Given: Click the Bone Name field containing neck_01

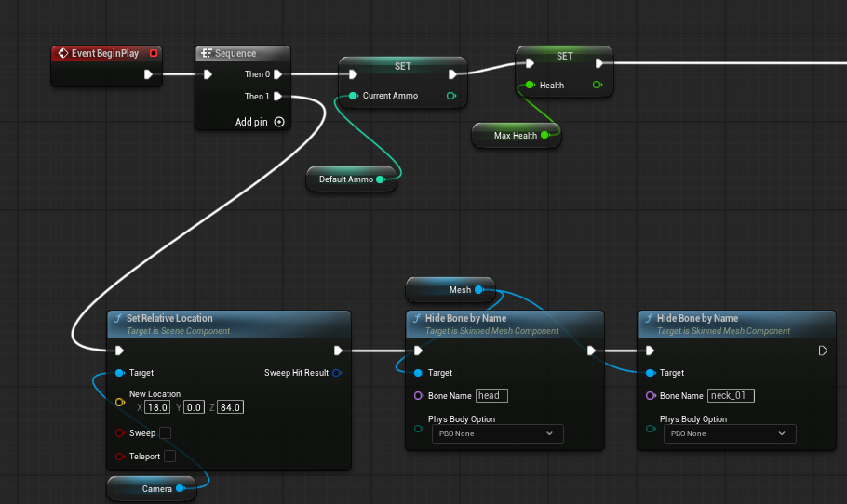Looking at the screenshot, I should (x=731, y=395).
